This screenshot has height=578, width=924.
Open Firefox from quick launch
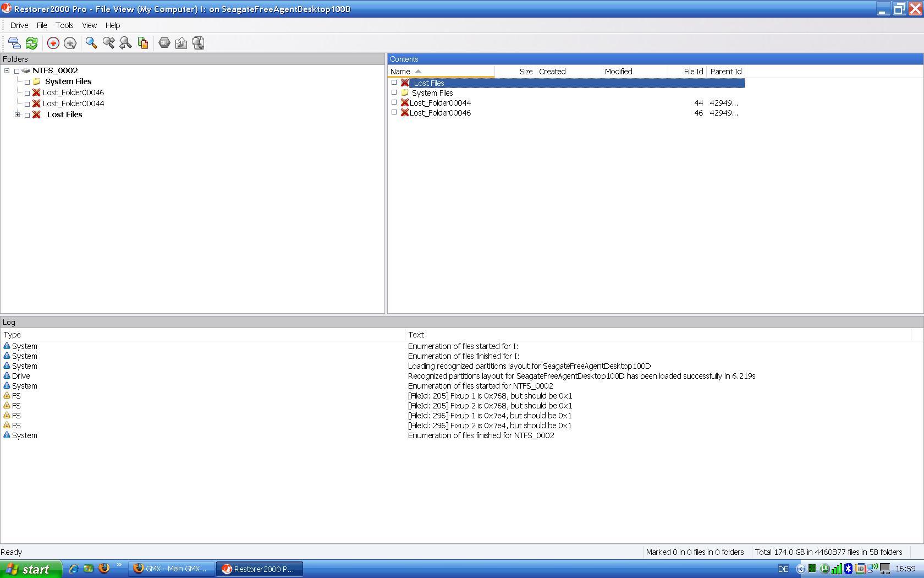point(103,568)
